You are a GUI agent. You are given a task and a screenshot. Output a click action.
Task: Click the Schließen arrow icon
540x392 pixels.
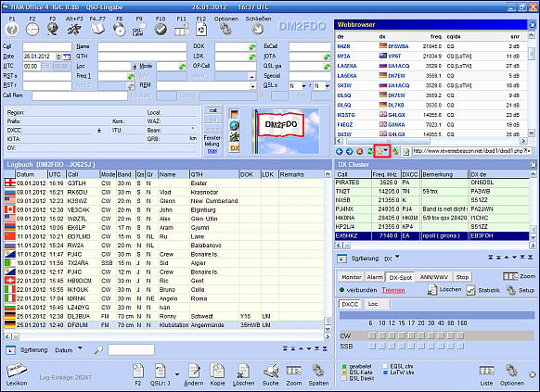[x=258, y=30]
